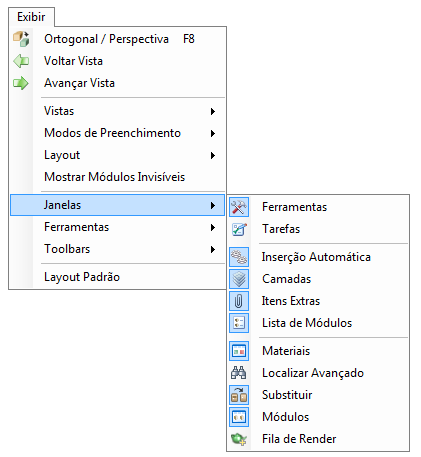Select the Mostrar Módulos Invisíveis entry
Viewport: 421px width, 457px height.
(117, 177)
